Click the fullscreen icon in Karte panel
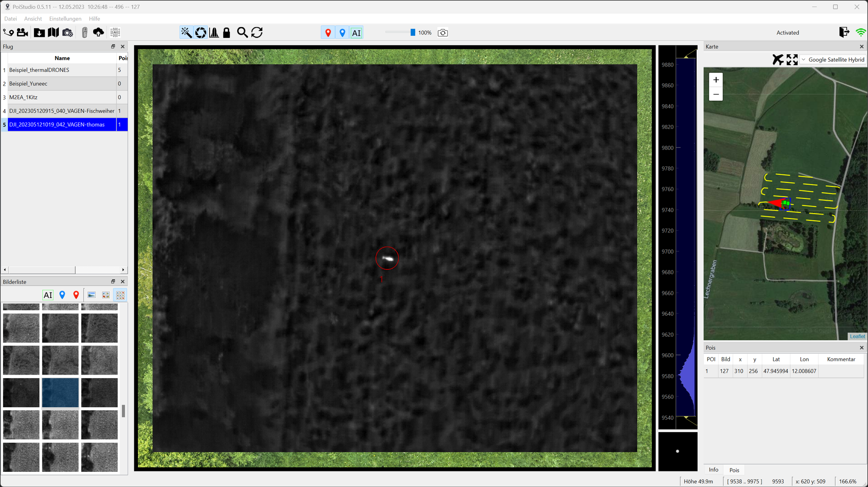 [x=792, y=60]
